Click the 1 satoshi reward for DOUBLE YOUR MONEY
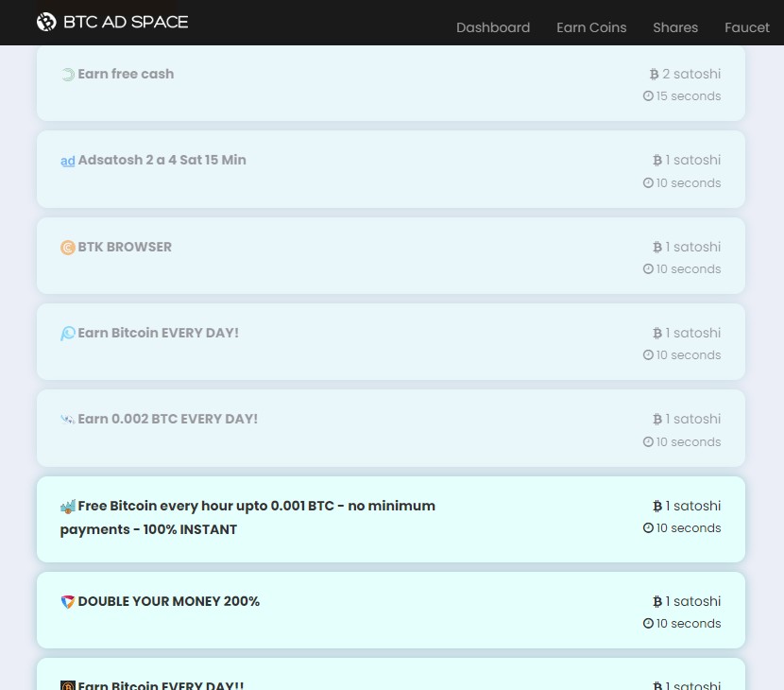The width and height of the screenshot is (784, 690). [693, 601]
